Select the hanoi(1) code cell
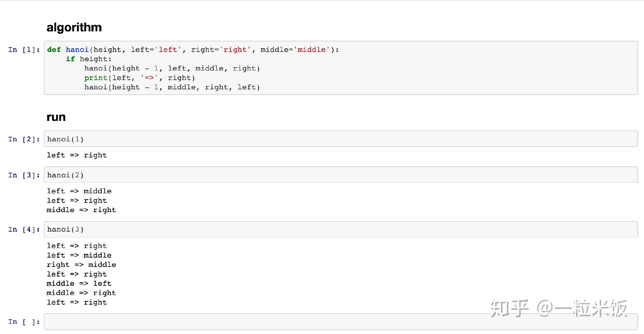Image resolution: width=644 pixels, height=334 pixels. click(x=340, y=139)
